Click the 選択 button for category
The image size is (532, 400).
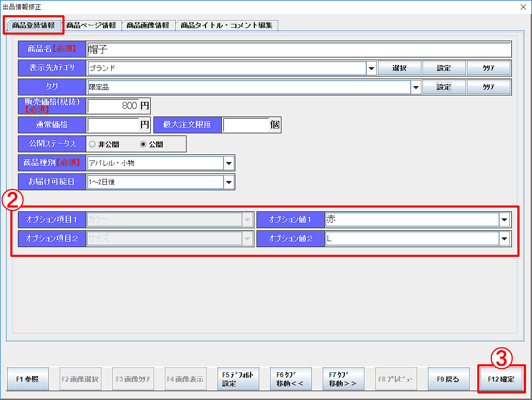tap(399, 68)
